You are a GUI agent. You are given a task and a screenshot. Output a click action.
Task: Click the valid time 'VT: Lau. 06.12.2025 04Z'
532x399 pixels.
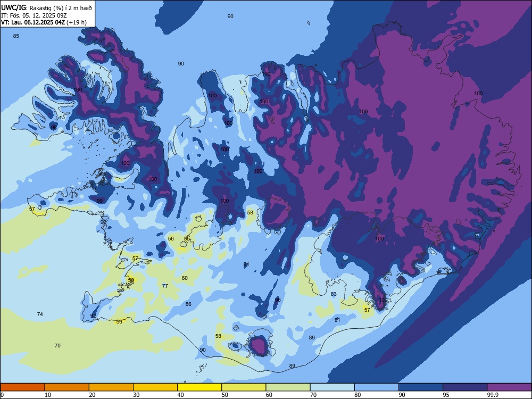33,22
